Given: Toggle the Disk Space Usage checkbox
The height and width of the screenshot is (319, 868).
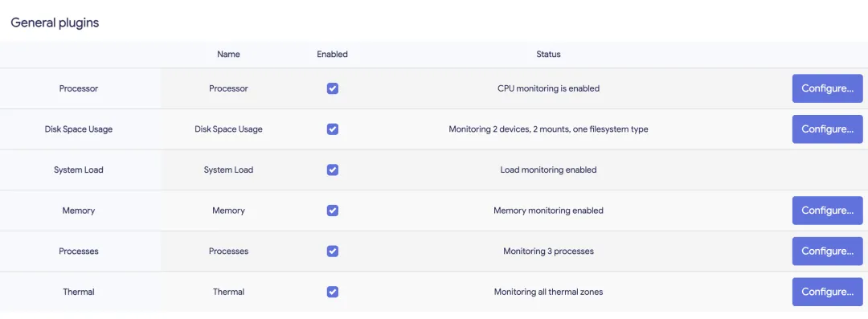Looking at the screenshot, I should (x=332, y=129).
